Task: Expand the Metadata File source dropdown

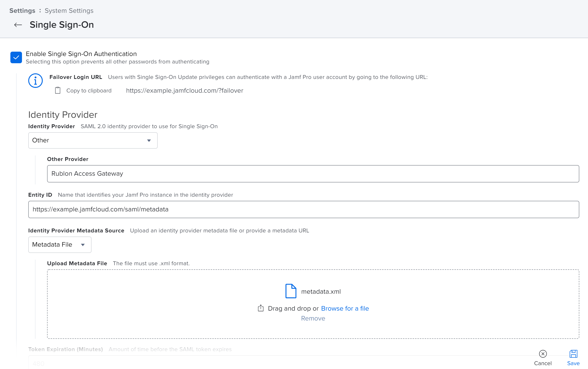Action: [60, 245]
